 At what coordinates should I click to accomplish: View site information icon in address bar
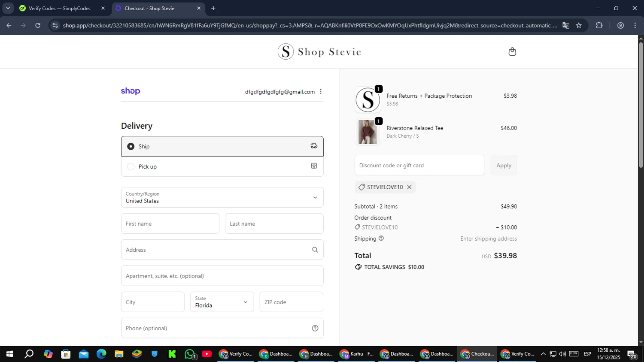pos(55,25)
